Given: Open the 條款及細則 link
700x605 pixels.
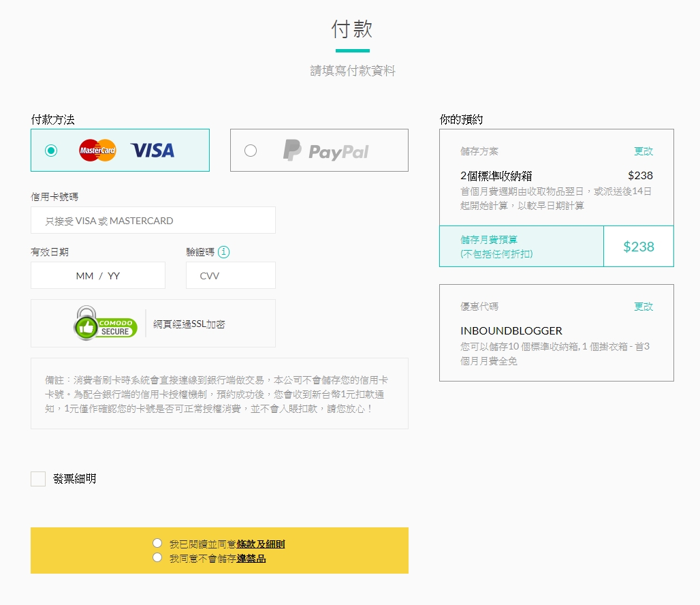Looking at the screenshot, I should click(261, 544).
